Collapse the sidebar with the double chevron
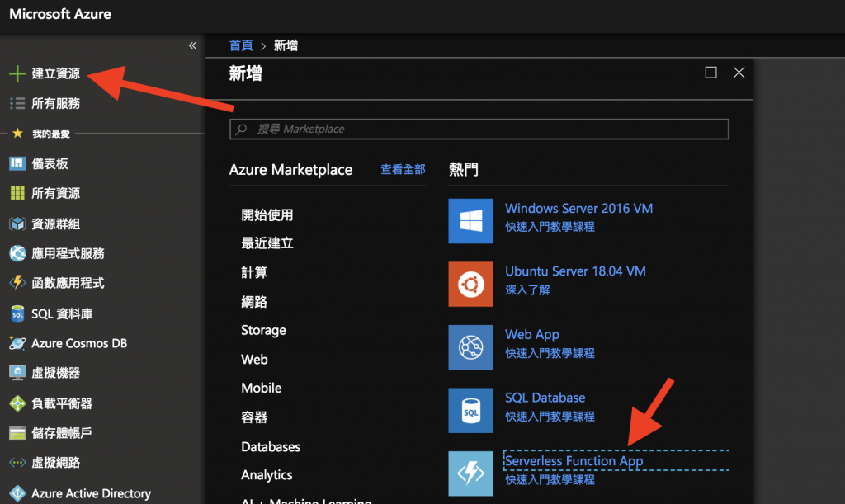 coord(192,45)
